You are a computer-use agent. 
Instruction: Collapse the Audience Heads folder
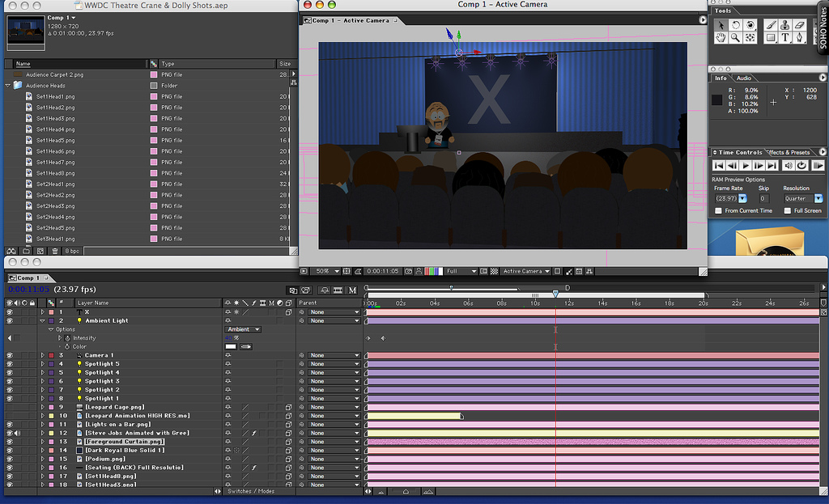8,86
